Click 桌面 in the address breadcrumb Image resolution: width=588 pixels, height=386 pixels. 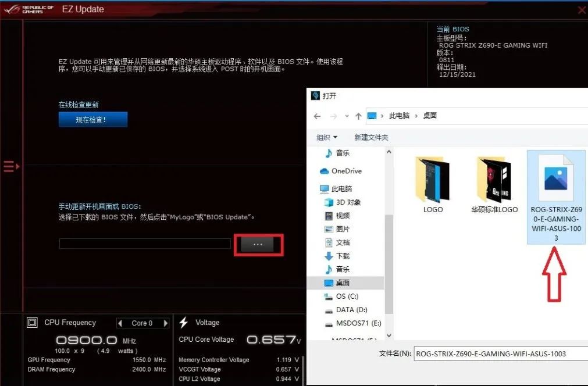coord(430,116)
